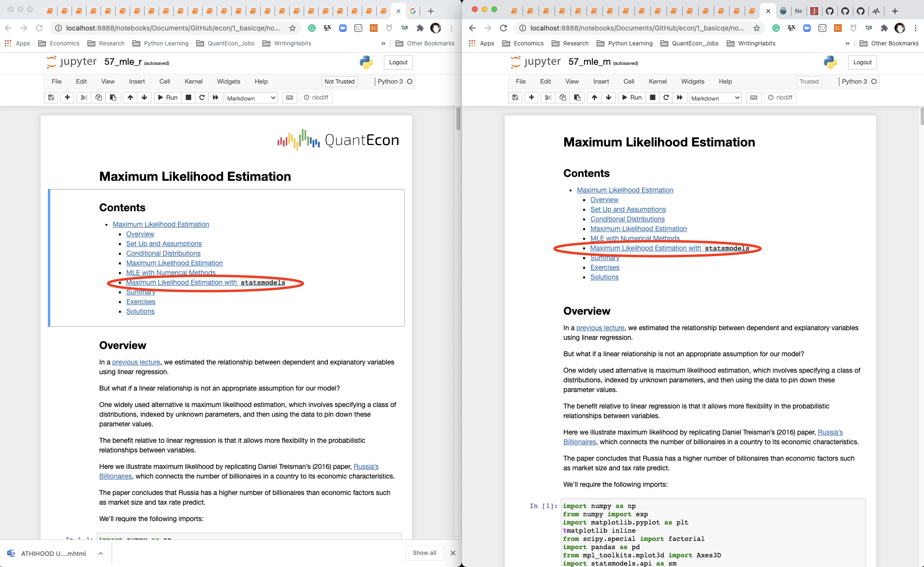Click Jupyter logo in left window

pyautogui.click(x=71, y=62)
